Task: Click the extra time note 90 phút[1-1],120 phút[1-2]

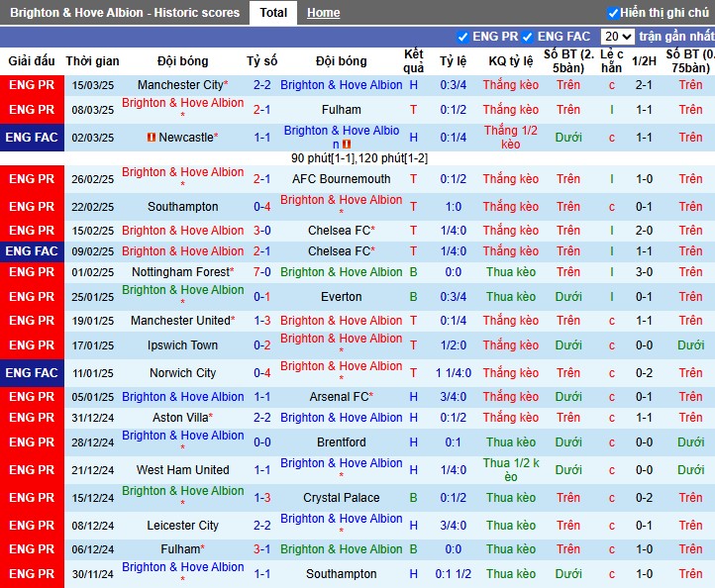Action: (x=359, y=158)
